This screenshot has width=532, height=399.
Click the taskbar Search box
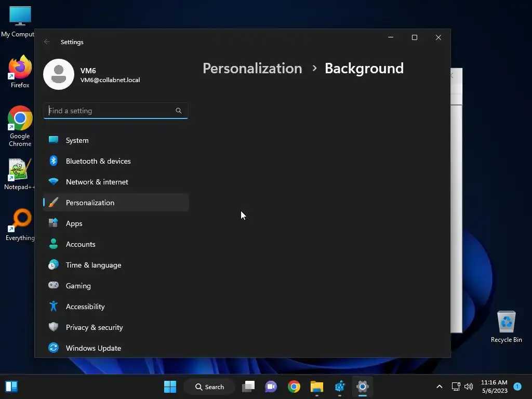point(209,387)
